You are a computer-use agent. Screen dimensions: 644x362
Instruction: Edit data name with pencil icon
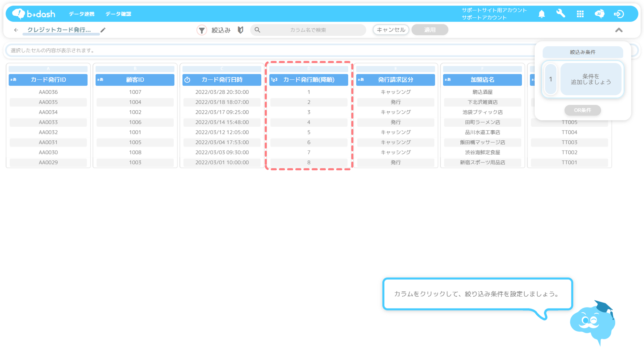tap(103, 30)
